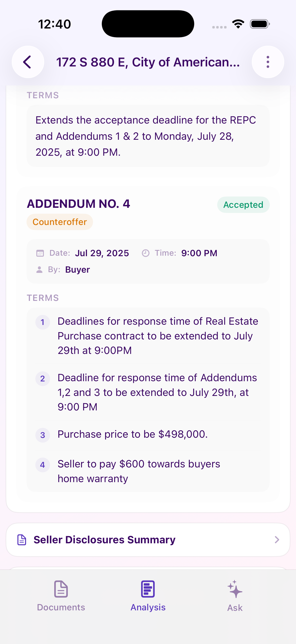Screen dimensions: 296x644
Task: Tap the property address title
Action: pos(148,62)
